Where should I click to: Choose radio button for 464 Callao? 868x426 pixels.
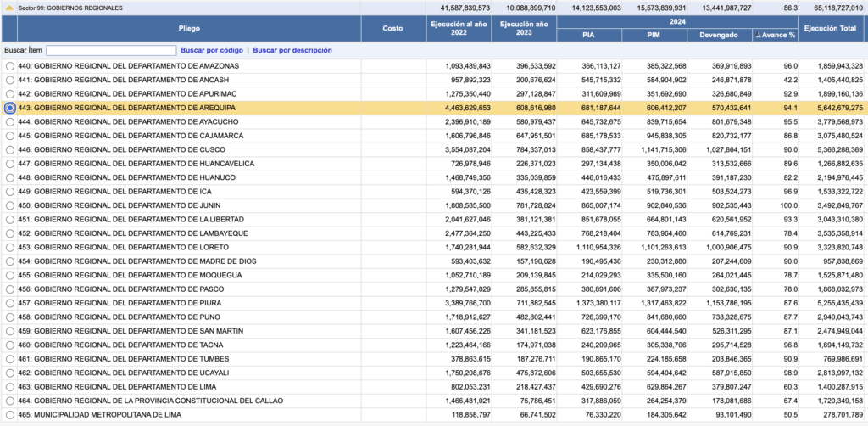point(9,401)
